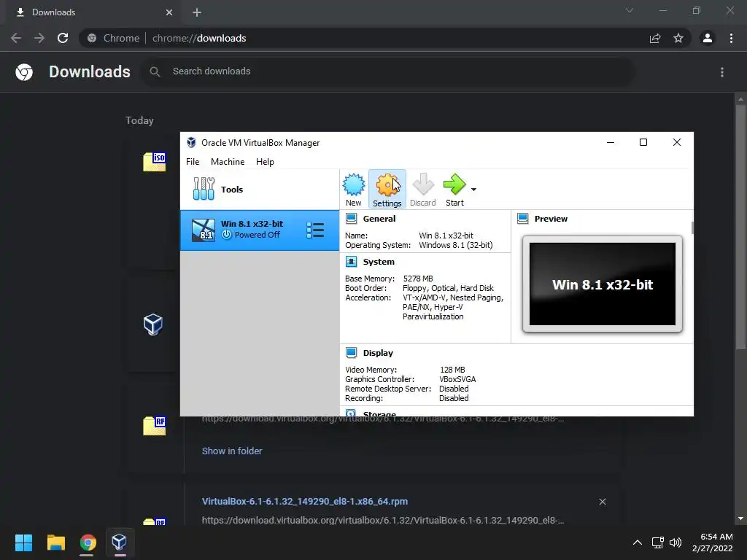
Task: Click the Display section screen icon
Action: [351, 352]
